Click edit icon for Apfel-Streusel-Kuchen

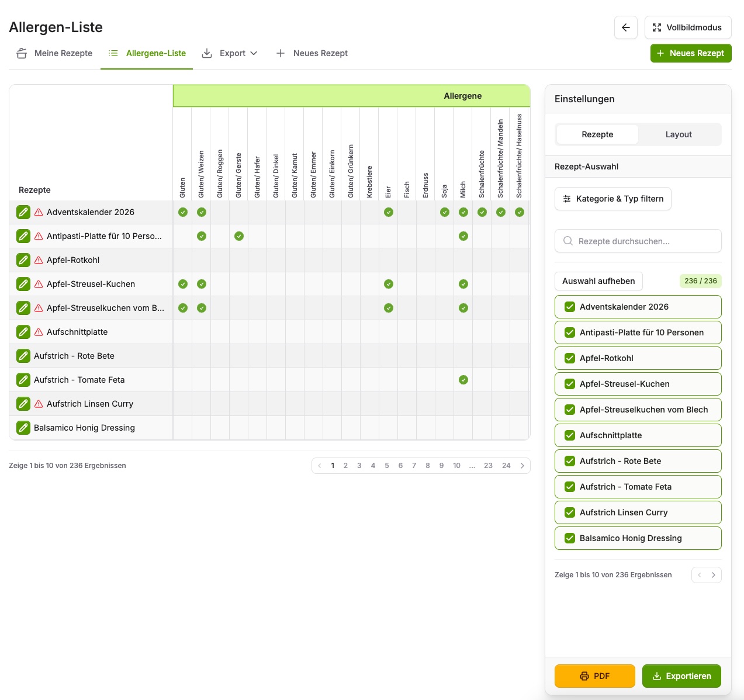pos(23,284)
